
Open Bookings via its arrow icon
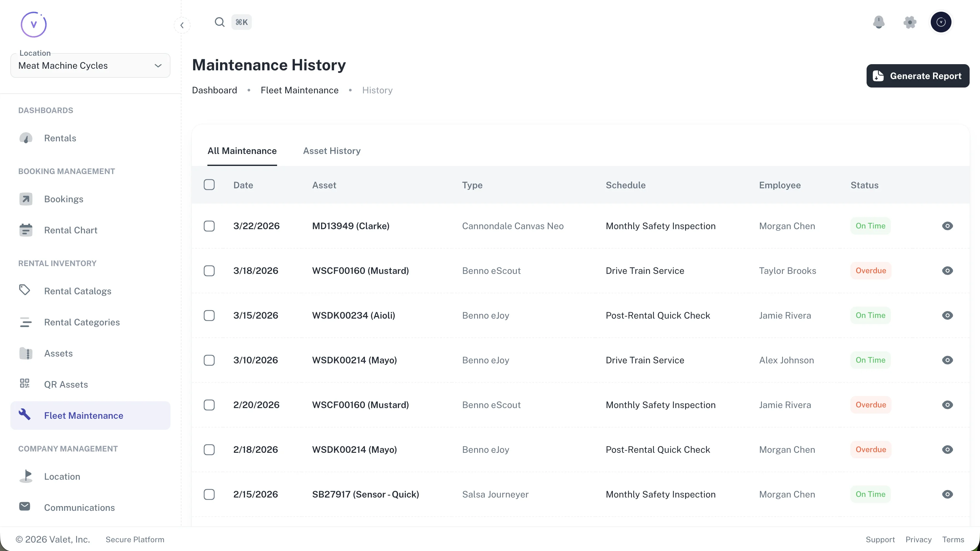(26, 199)
